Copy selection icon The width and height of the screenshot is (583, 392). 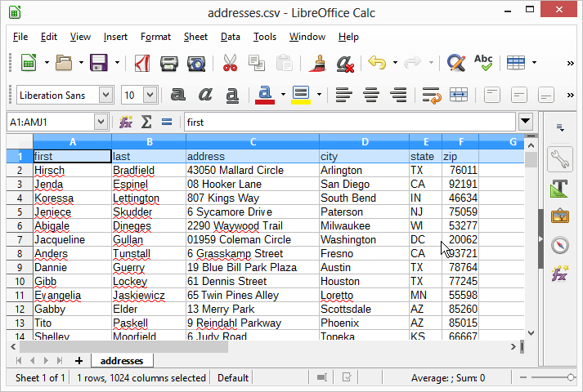click(257, 63)
